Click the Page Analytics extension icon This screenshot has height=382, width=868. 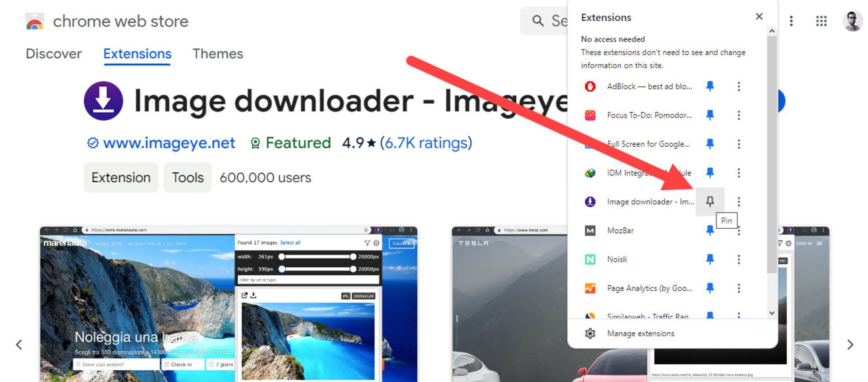tap(590, 288)
